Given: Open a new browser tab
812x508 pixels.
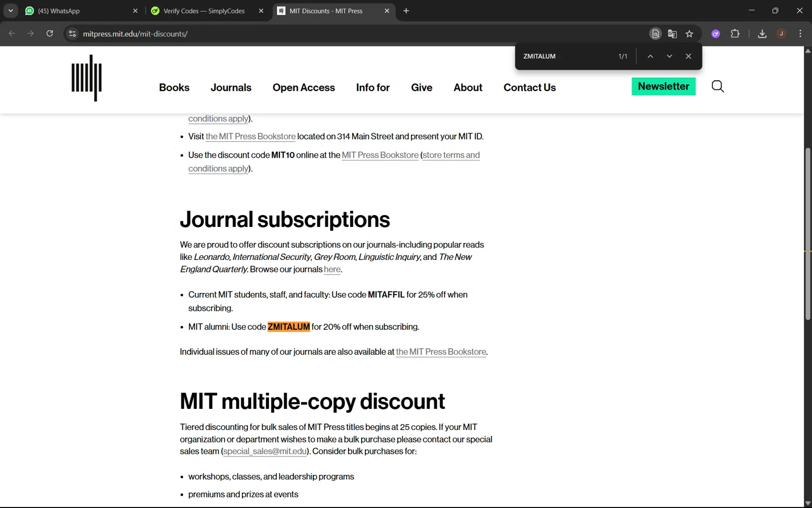Looking at the screenshot, I should point(406,11).
